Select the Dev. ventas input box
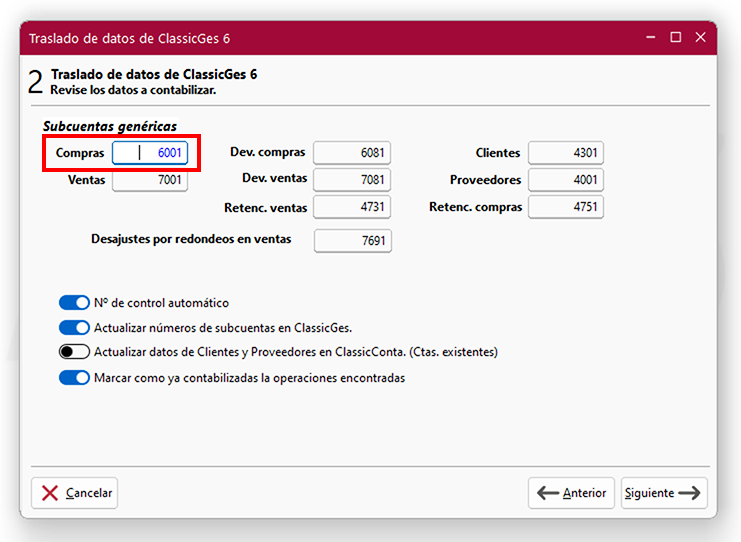 351,180
